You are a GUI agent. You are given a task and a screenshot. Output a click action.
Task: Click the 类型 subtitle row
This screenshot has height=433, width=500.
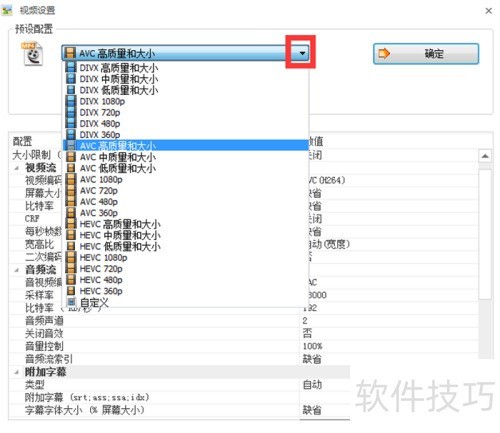pos(179,385)
